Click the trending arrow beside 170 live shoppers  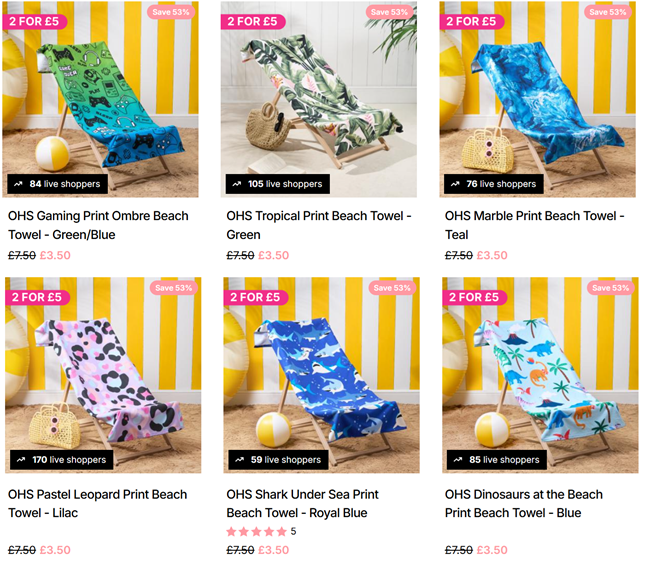21,460
